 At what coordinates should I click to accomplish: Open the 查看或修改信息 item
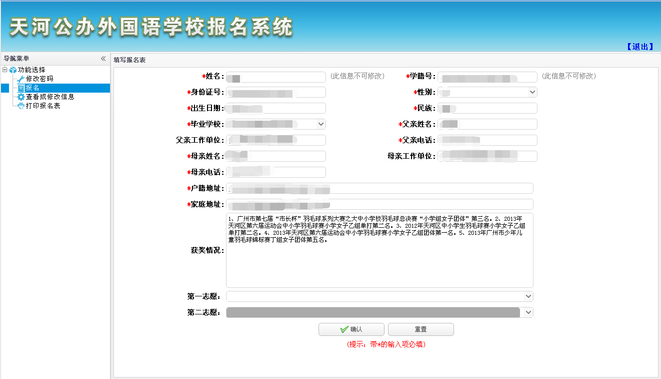pyautogui.click(x=50, y=97)
